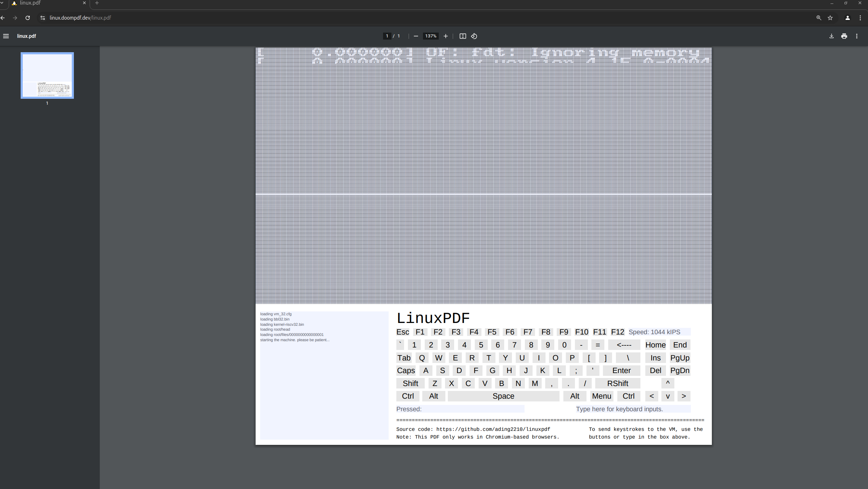Toggle Shift on the virtual keyboard
This screenshot has width=868, height=489.
pyautogui.click(x=410, y=383)
